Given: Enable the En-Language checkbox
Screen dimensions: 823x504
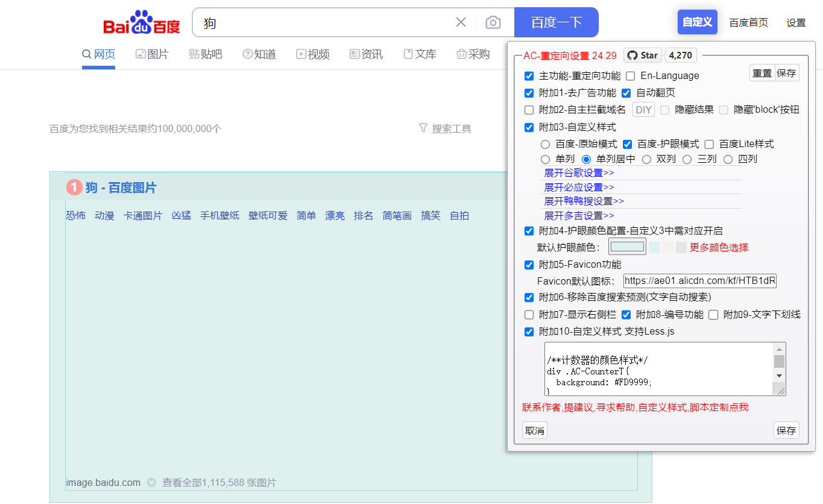Looking at the screenshot, I should pos(630,76).
